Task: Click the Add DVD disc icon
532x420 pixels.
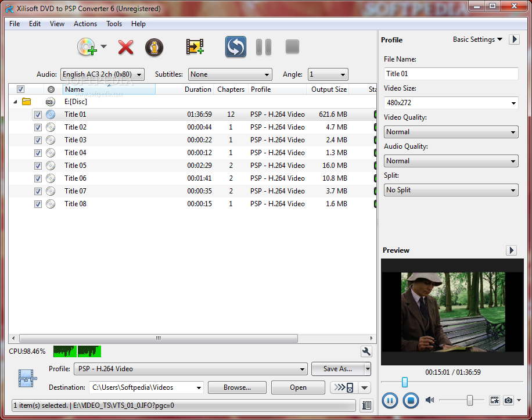Action: (x=87, y=47)
